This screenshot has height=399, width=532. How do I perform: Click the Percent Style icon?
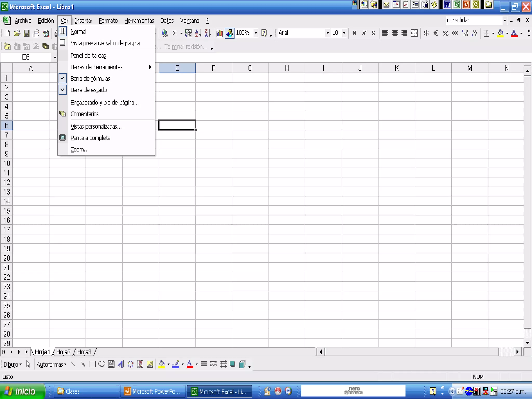point(445,33)
